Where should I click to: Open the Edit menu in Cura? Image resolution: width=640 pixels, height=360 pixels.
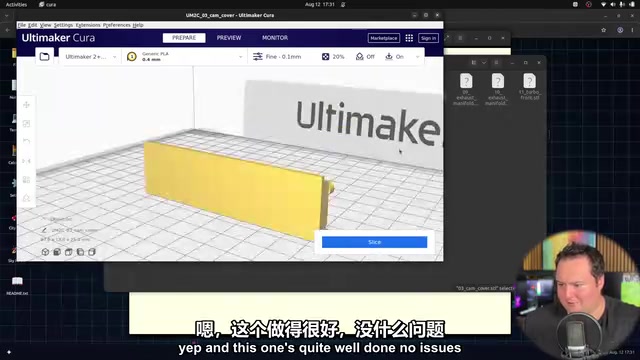[x=33, y=25]
